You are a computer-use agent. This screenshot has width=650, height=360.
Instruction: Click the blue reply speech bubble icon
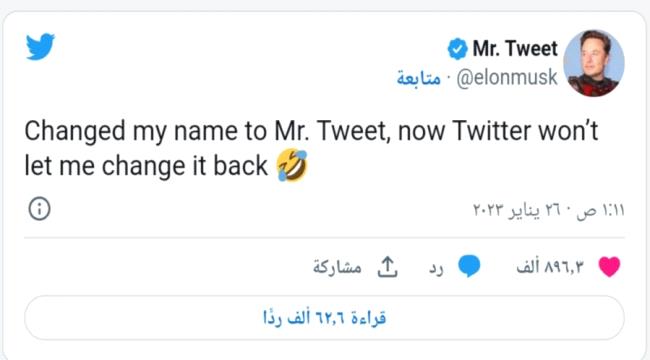pos(469,266)
